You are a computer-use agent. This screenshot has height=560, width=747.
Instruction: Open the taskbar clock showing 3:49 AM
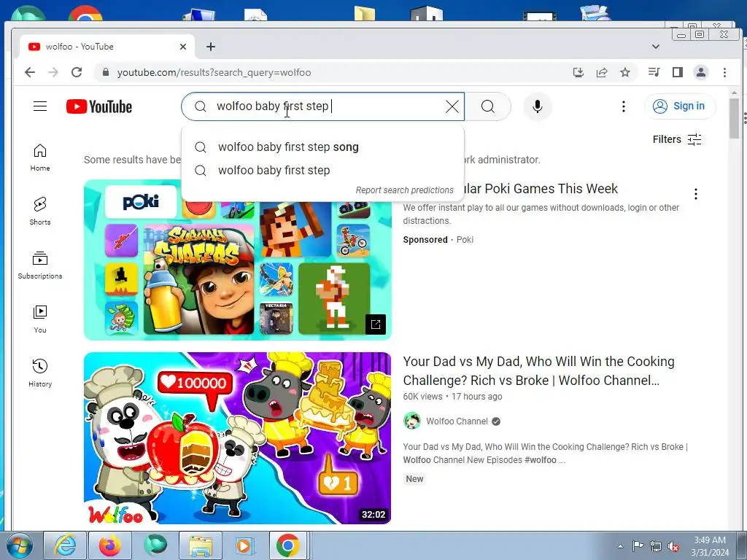710,546
